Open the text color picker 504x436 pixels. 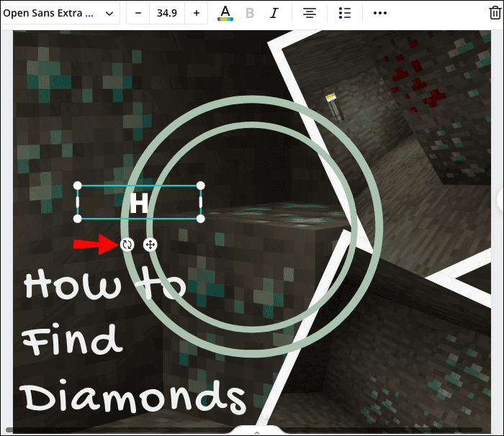point(225,14)
